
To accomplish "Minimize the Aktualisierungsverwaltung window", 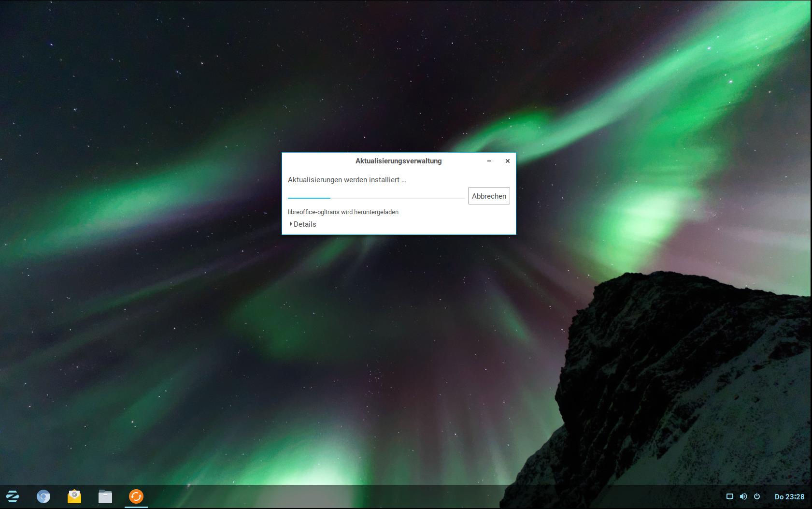I will pyautogui.click(x=489, y=161).
